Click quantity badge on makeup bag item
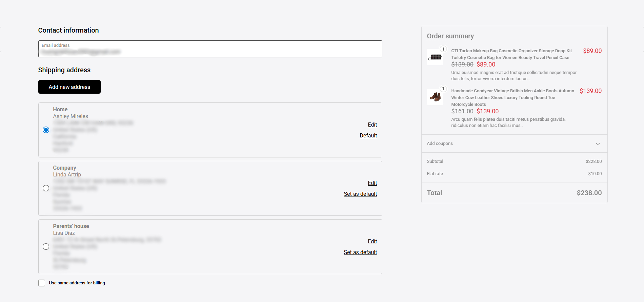Viewport: 644px width, 302px height. (x=443, y=49)
